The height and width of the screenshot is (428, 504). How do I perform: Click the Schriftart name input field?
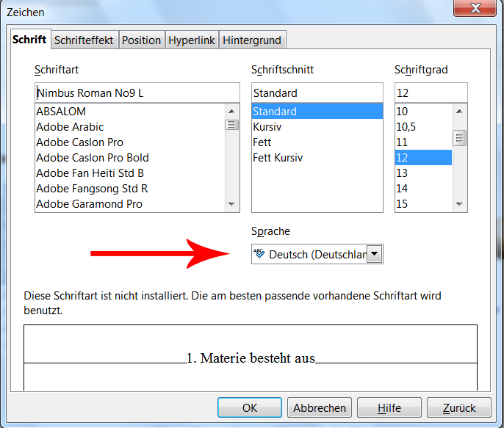pyautogui.click(x=137, y=93)
